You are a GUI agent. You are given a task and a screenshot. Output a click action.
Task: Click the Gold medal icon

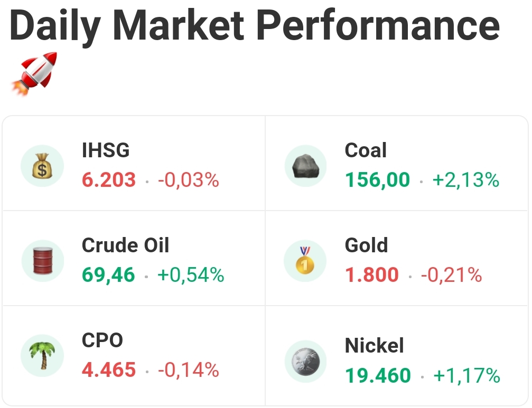point(305,261)
